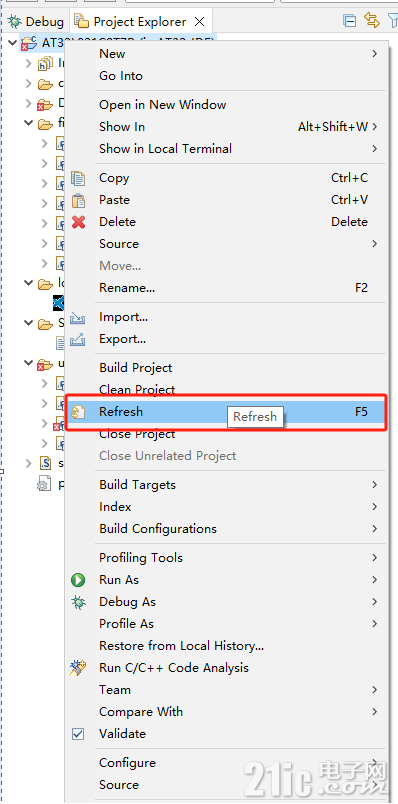Click the Debug As bug icon
This screenshot has width=398, height=804.
(x=78, y=602)
